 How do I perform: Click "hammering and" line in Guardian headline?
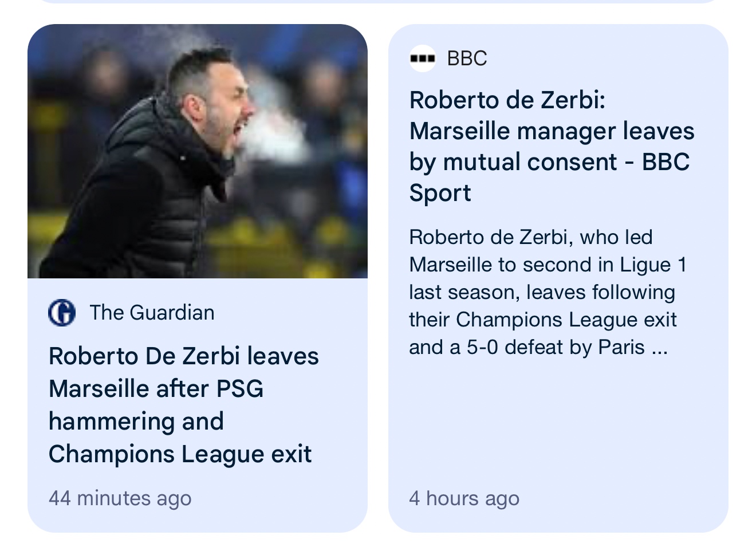point(136,422)
